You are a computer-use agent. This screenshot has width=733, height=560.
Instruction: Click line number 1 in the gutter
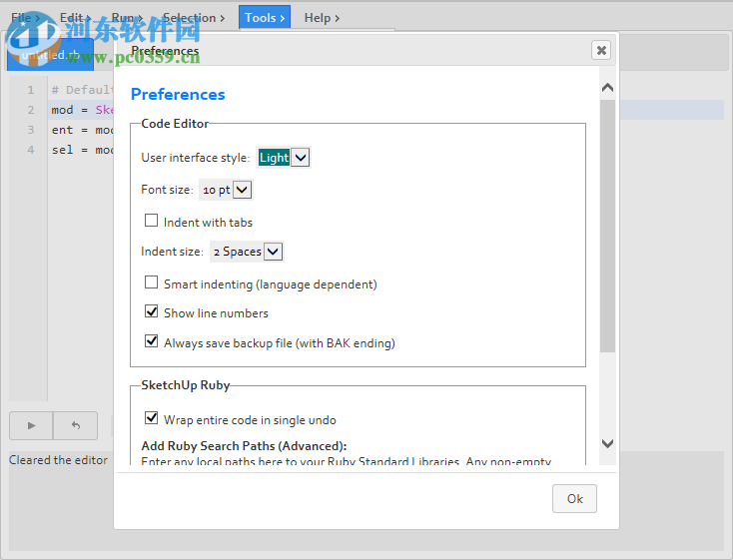(31, 90)
